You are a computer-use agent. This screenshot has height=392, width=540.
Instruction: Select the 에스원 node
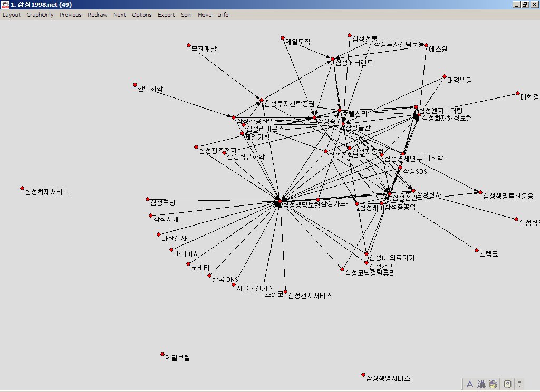(426, 45)
